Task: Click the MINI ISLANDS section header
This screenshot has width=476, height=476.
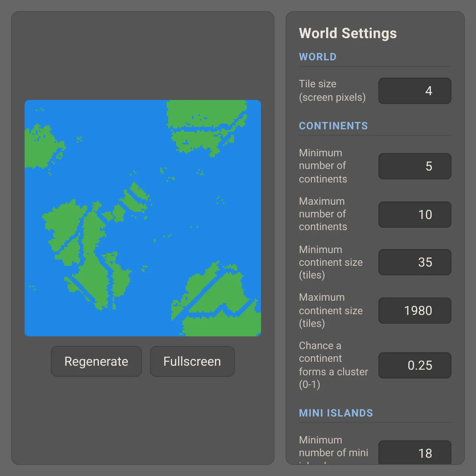Action: tap(336, 413)
